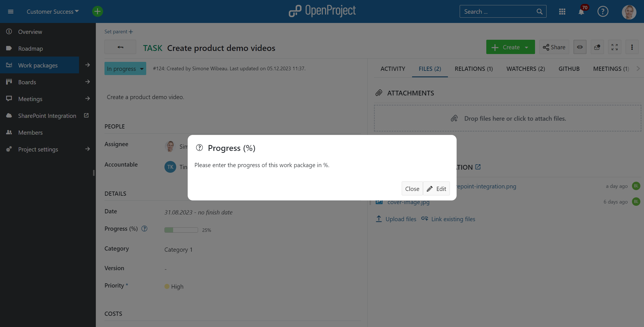Click the Close button in progress modal
This screenshot has height=327, width=644.
click(412, 188)
